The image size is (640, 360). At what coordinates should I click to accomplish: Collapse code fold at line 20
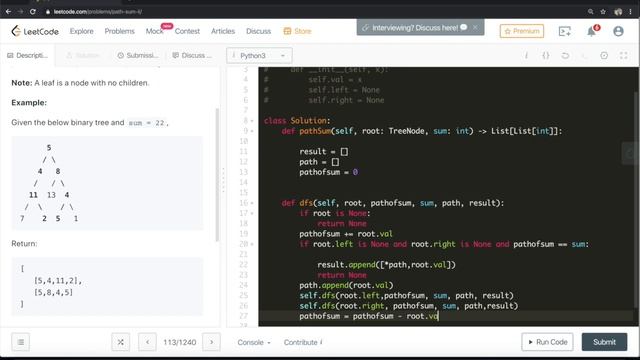[252, 244]
